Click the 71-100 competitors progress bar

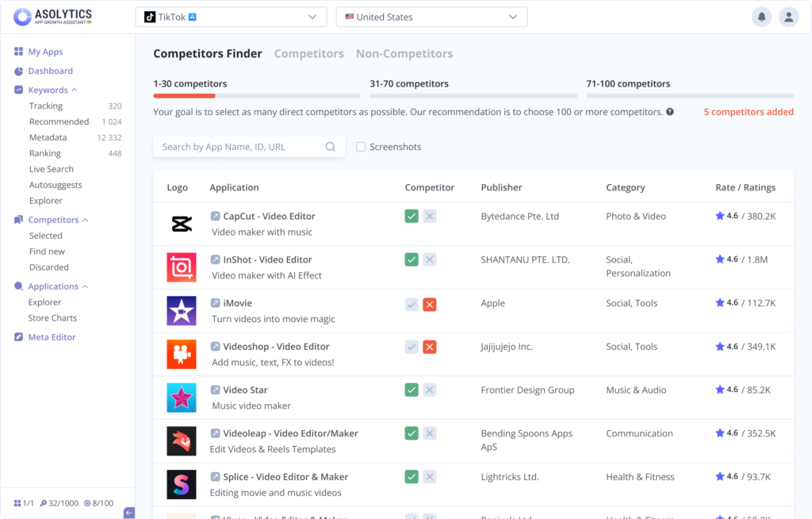[690, 96]
